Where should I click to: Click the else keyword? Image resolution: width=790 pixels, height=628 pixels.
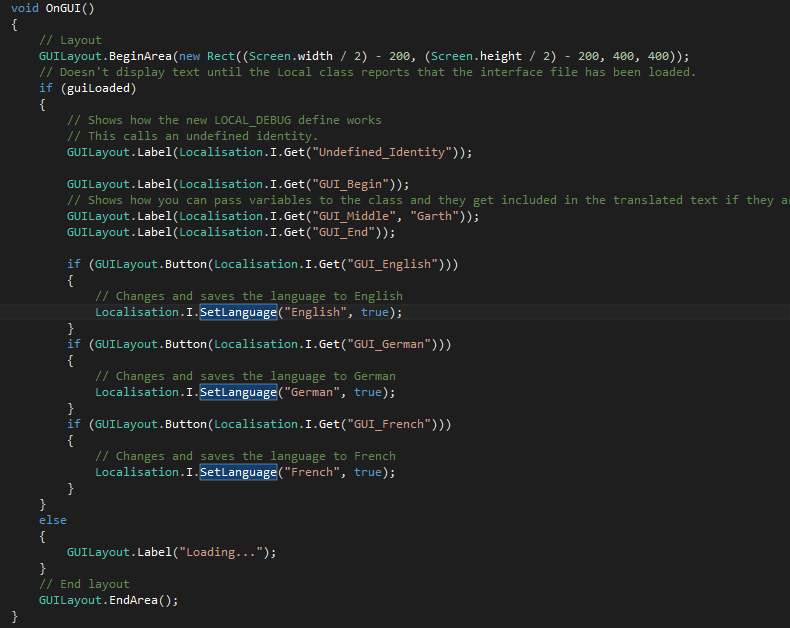[x=52, y=520]
